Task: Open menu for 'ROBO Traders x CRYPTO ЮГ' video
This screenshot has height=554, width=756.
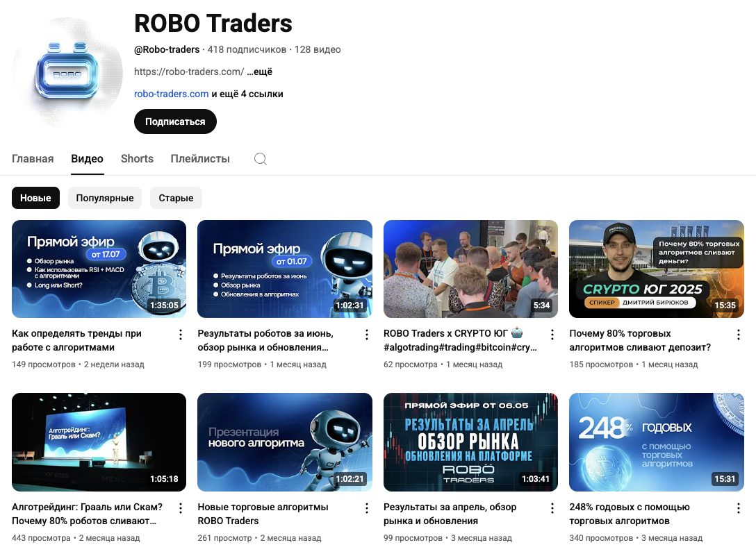Action: point(552,335)
